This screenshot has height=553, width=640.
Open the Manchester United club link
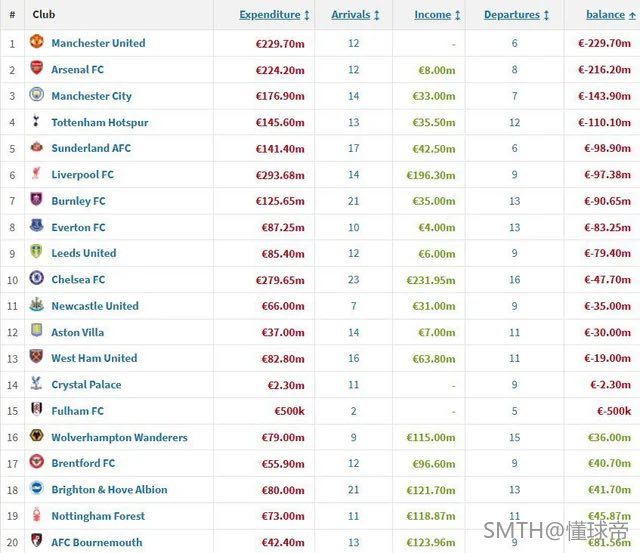point(98,43)
